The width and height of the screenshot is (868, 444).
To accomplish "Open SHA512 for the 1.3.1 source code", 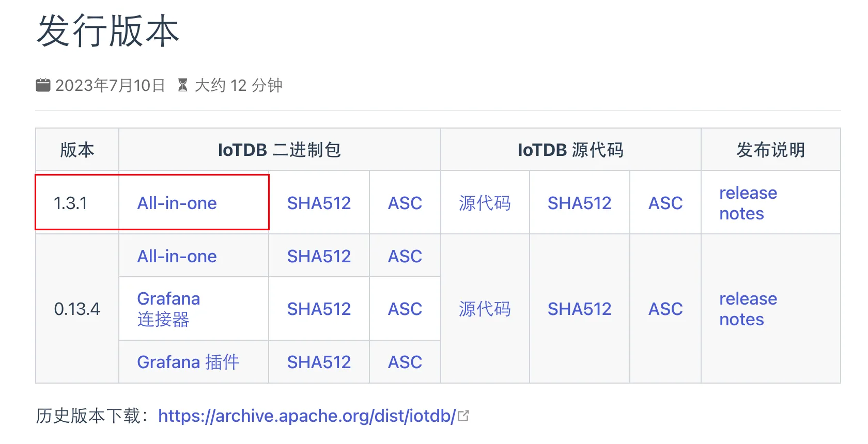I will 579,203.
